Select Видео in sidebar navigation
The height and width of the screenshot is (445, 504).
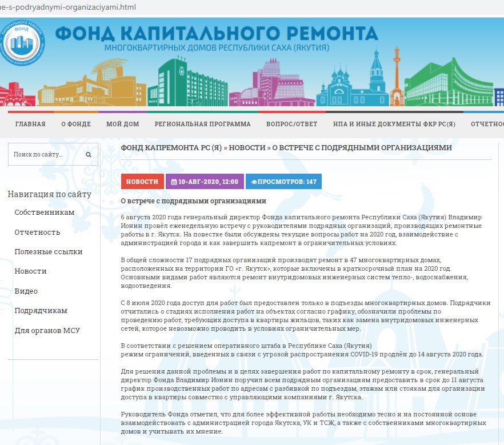click(x=26, y=291)
